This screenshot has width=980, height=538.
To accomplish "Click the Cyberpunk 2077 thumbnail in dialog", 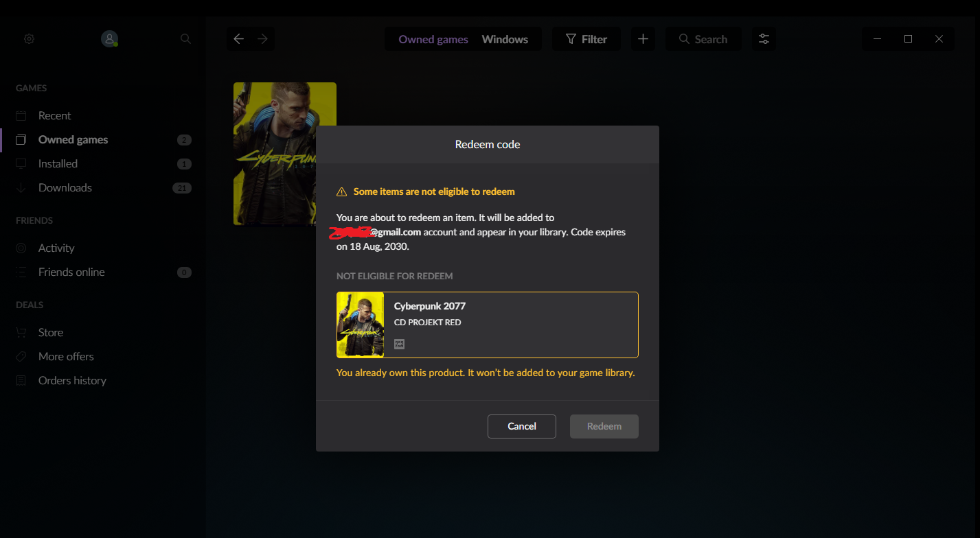I will [x=361, y=325].
